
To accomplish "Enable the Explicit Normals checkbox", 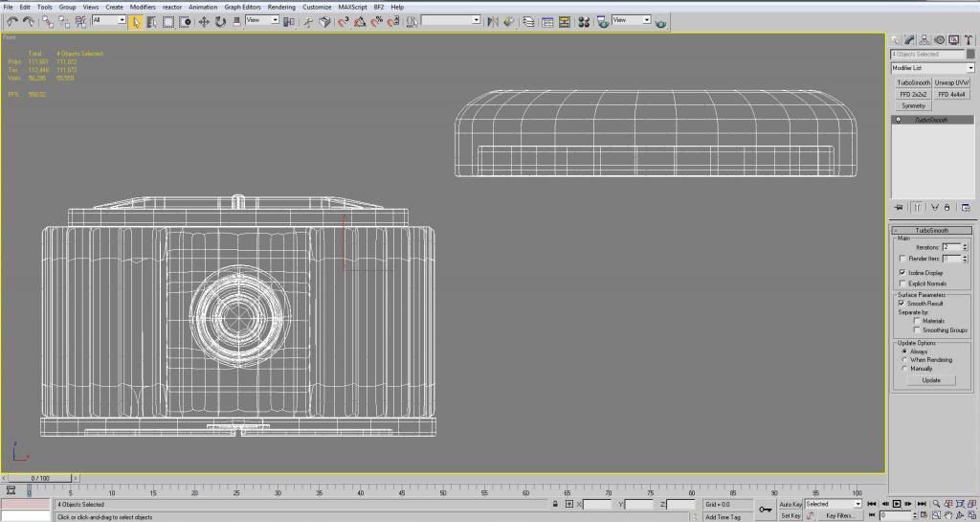I will point(902,284).
